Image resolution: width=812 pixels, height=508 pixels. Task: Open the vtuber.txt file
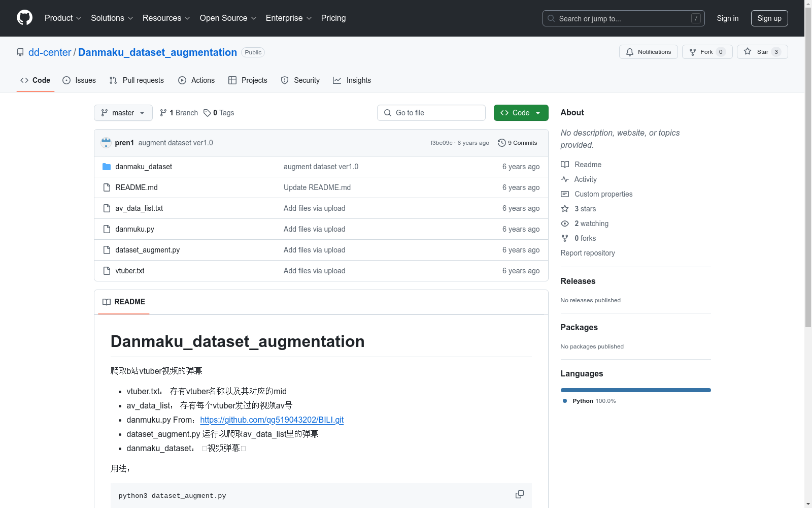coord(130,271)
